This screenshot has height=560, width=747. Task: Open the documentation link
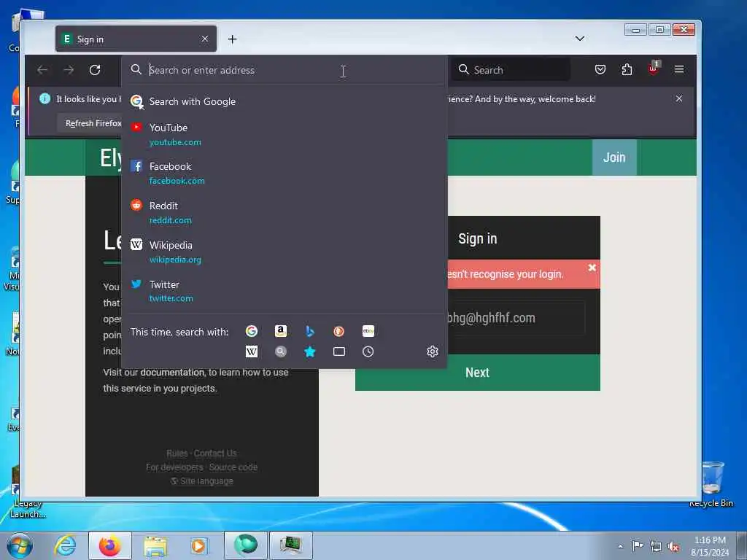[x=172, y=373]
